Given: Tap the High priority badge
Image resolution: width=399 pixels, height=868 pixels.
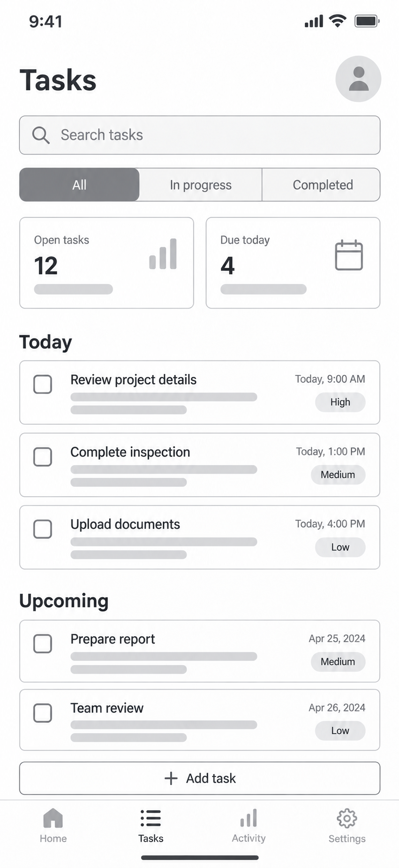Looking at the screenshot, I should coord(340,402).
